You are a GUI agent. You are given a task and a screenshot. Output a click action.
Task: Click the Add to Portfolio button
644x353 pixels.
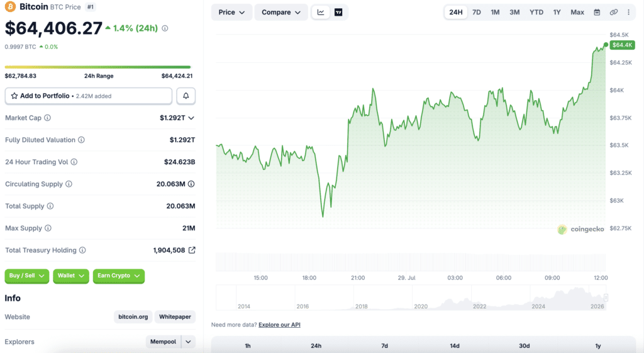pos(88,96)
